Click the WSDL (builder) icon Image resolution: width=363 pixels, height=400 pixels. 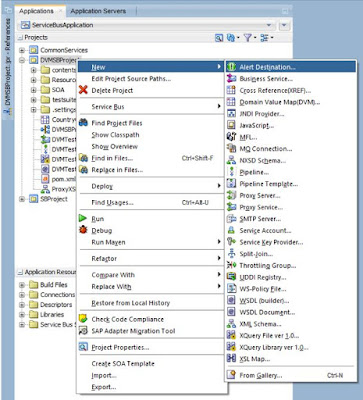pyautogui.click(x=231, y=300)
